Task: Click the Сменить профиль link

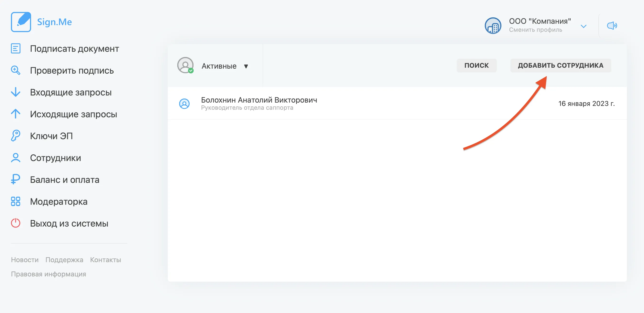Action: pos(535,30)
